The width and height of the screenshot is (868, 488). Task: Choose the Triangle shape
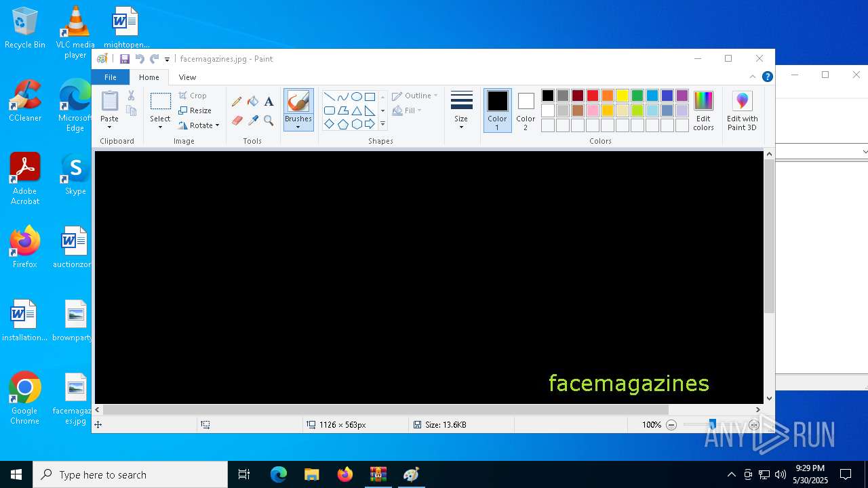(356, 110)
